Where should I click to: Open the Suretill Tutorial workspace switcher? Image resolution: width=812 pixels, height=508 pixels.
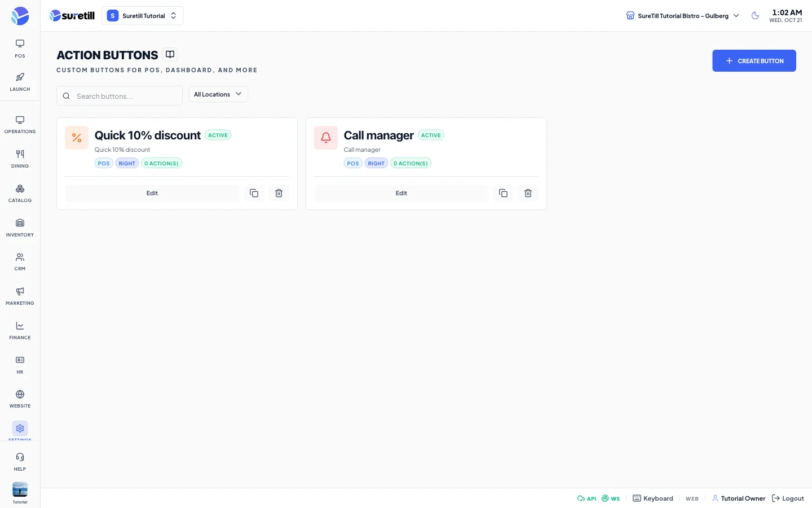pos(142,16)
